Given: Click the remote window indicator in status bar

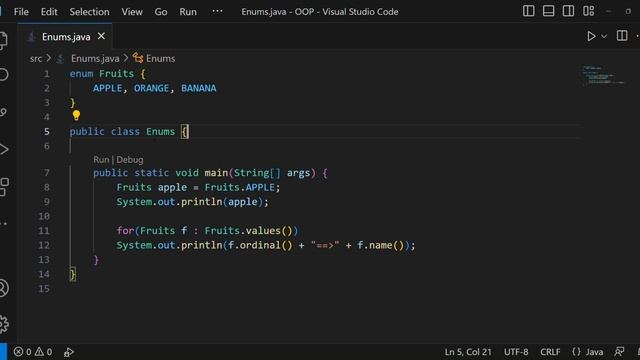Looking at the screenshot, I should tap(3, 352).
